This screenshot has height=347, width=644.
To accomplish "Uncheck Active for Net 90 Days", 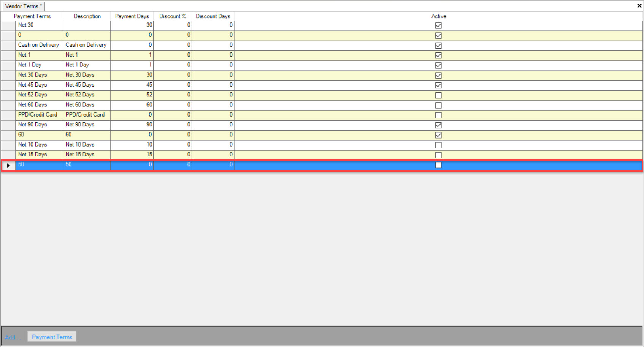I will click(x=438, y=125).
